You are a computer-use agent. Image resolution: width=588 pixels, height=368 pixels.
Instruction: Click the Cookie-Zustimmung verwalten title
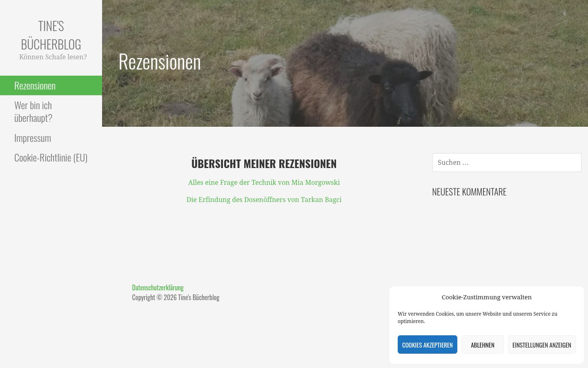487,297
